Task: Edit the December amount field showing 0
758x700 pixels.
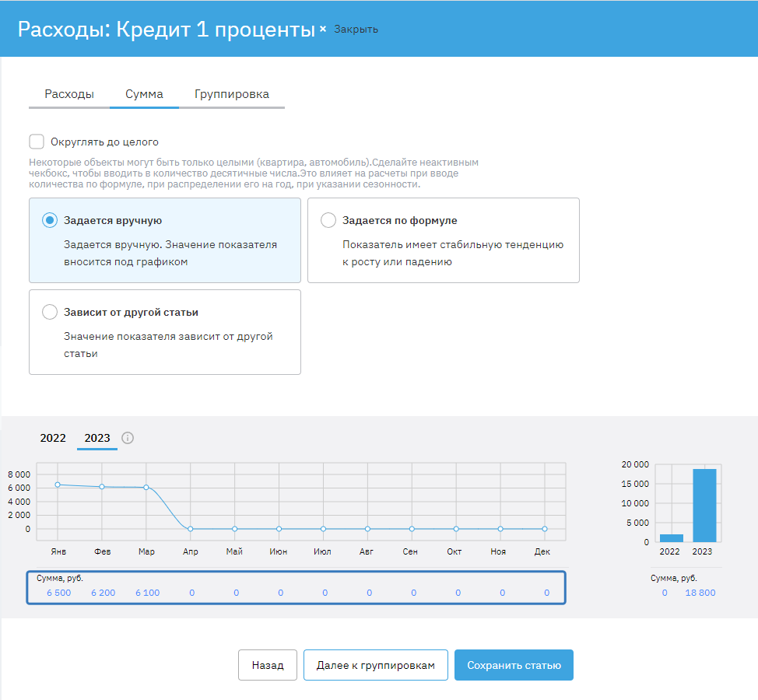Action: pos(547,593)
